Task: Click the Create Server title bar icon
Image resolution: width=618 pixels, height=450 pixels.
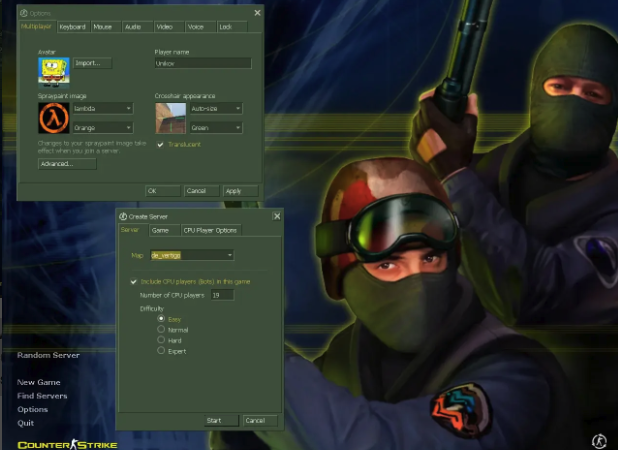Action: (123, 216)
